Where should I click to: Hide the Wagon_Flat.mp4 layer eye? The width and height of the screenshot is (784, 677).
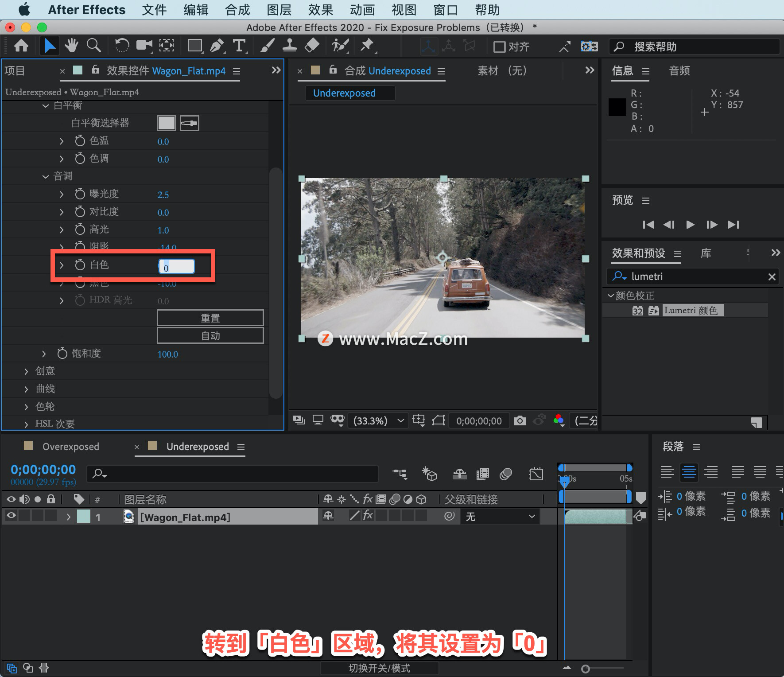coord(11,515)
